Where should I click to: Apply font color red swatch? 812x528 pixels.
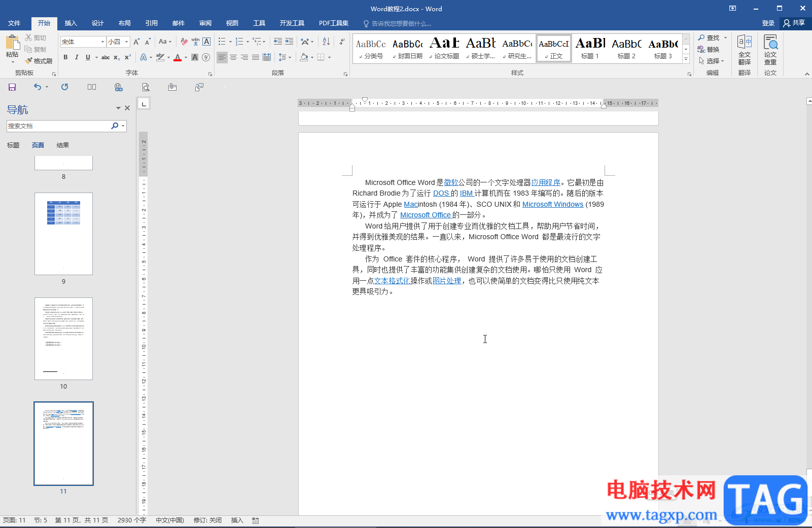click(x=178, y=57)
